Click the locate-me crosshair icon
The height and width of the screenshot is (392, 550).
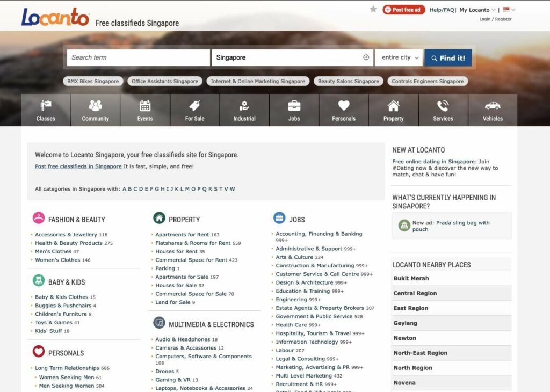pyautogui.click(x=366, y=57)
